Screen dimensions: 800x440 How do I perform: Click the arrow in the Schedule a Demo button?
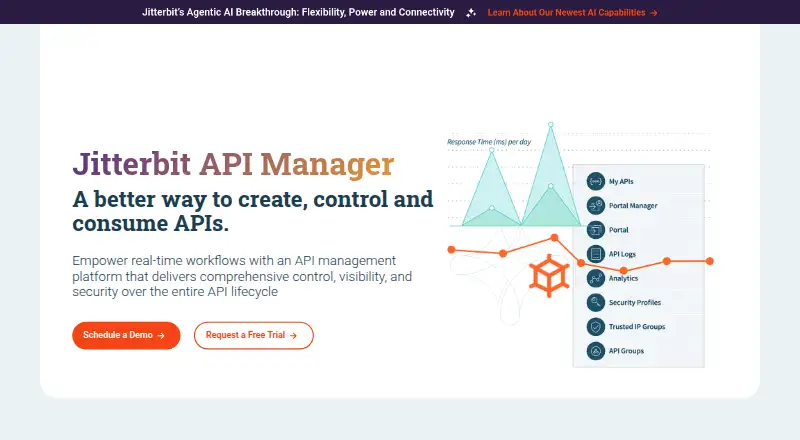[161, 335]
